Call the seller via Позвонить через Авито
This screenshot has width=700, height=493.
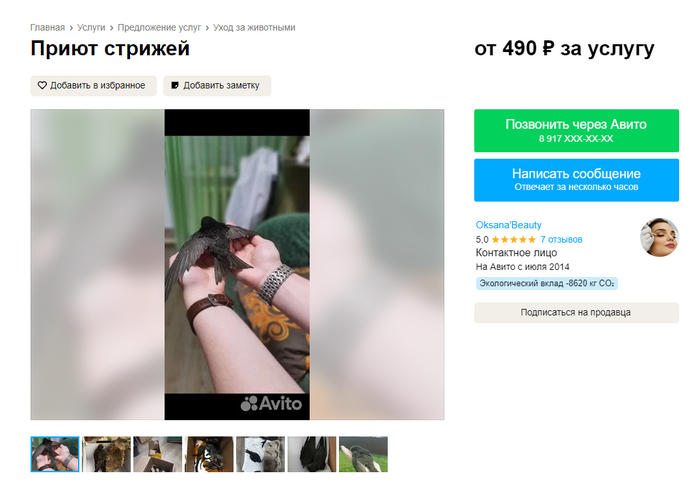tap(576, 130)
